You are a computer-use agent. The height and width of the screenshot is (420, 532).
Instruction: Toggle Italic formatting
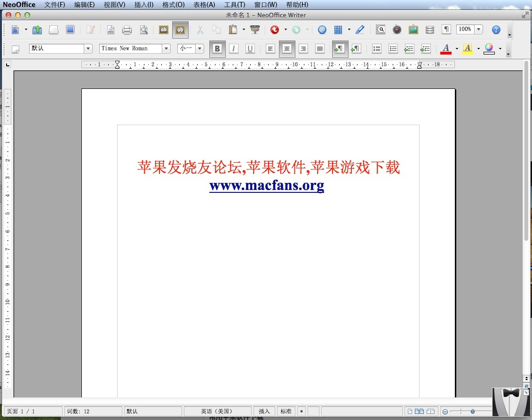[x=233, y=49]
